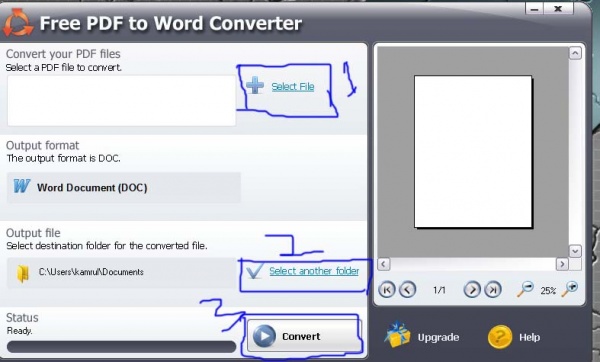Click inside the PDF file list box
This screenshot has height=362, width=600.
(122, 100)
